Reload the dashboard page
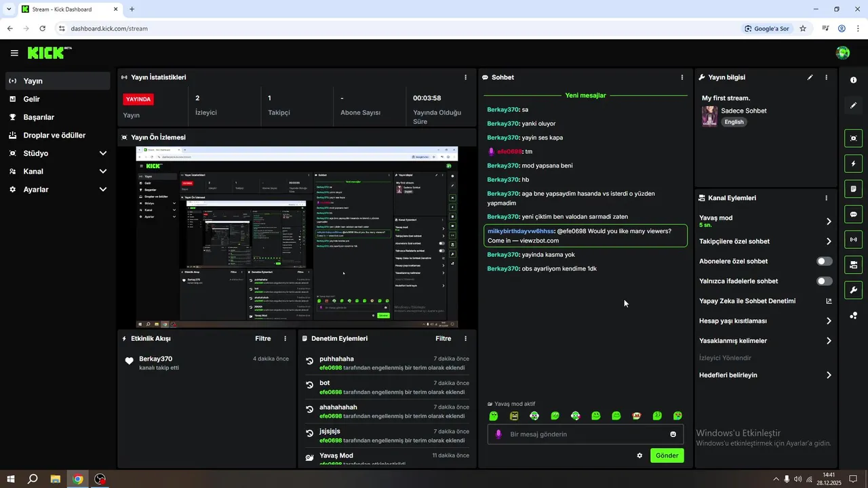The width and height of the screenshot is (868, 488). 43,28
